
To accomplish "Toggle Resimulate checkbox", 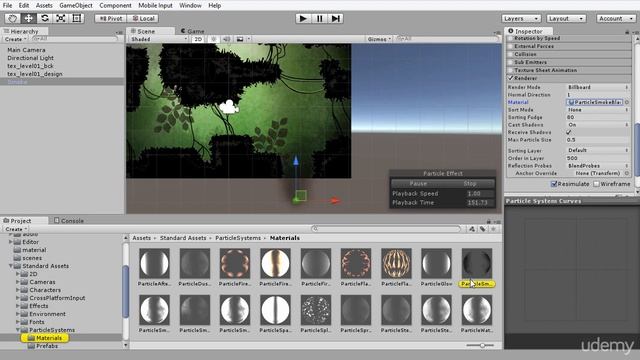I will tap(554, 184).
